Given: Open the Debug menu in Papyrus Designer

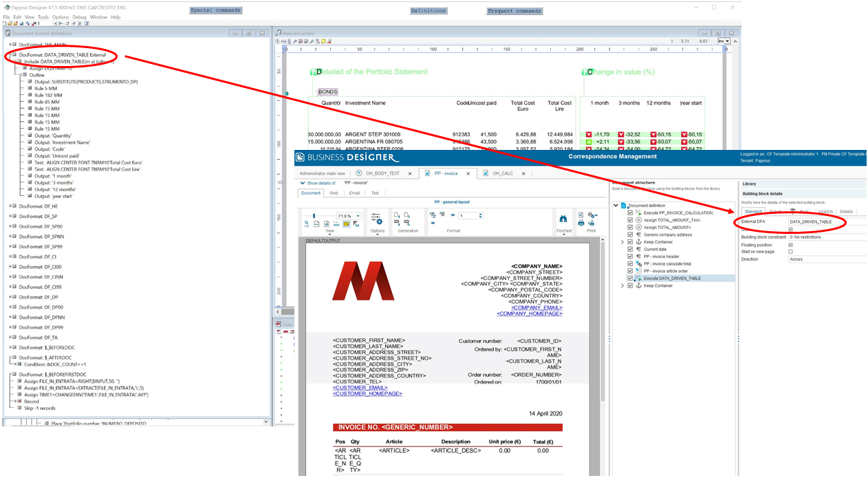Looking at the screenshot, I should (x=79, y=17).
